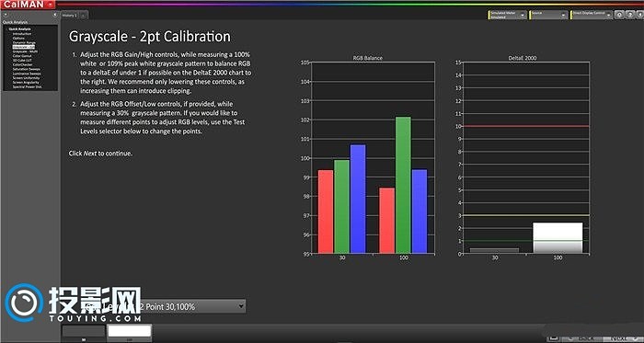Click the first round toolbar icon after Direct Display Control
Image resolution: width=644 pixels, height=343 pixels.
(x=619, y=15)
